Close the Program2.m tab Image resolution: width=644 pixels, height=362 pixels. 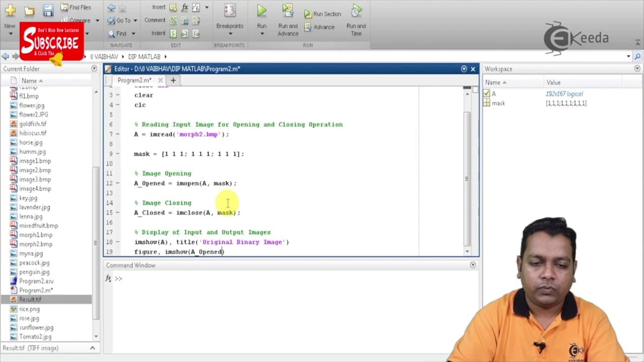point(160,80)
